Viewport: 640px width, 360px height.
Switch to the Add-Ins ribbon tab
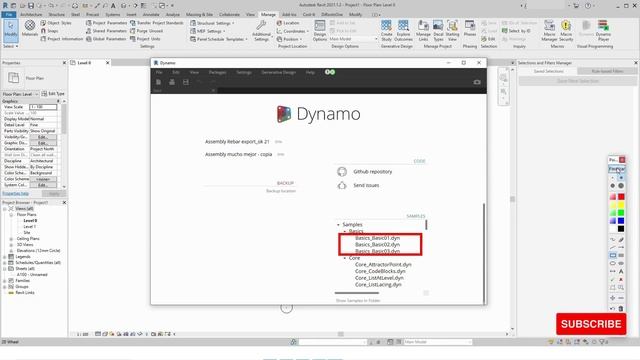pyautogui.click(x=289, y=15)
